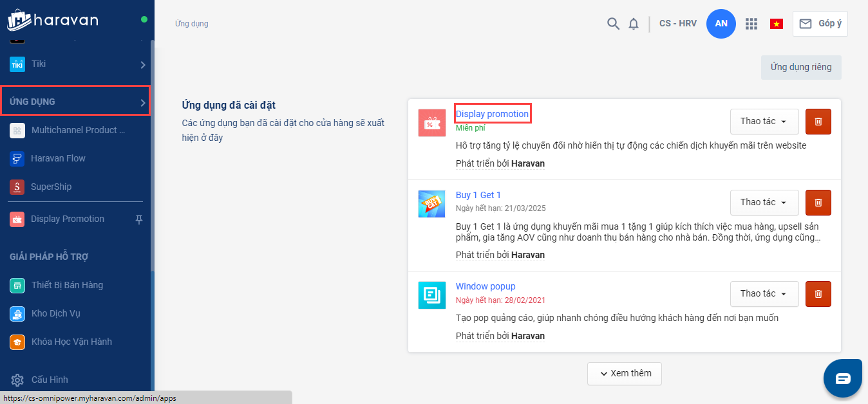Expand the ỨNG DỤNG section chevron
868x404 pixels.
[x=143, y=102]
